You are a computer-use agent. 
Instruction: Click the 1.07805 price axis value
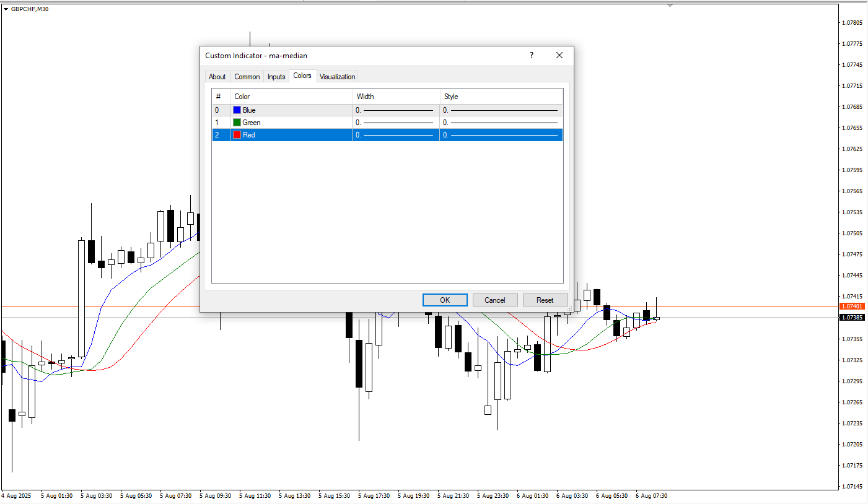tap(852, 23)
